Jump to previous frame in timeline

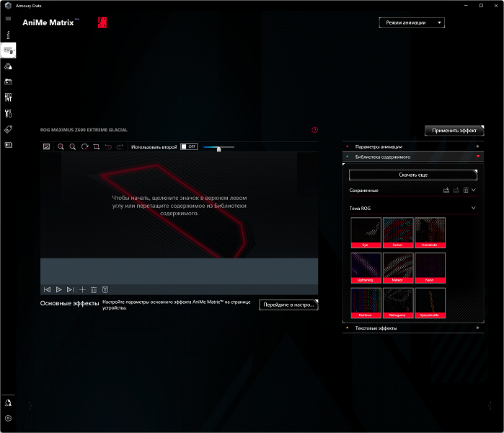[x=47, y=290]
